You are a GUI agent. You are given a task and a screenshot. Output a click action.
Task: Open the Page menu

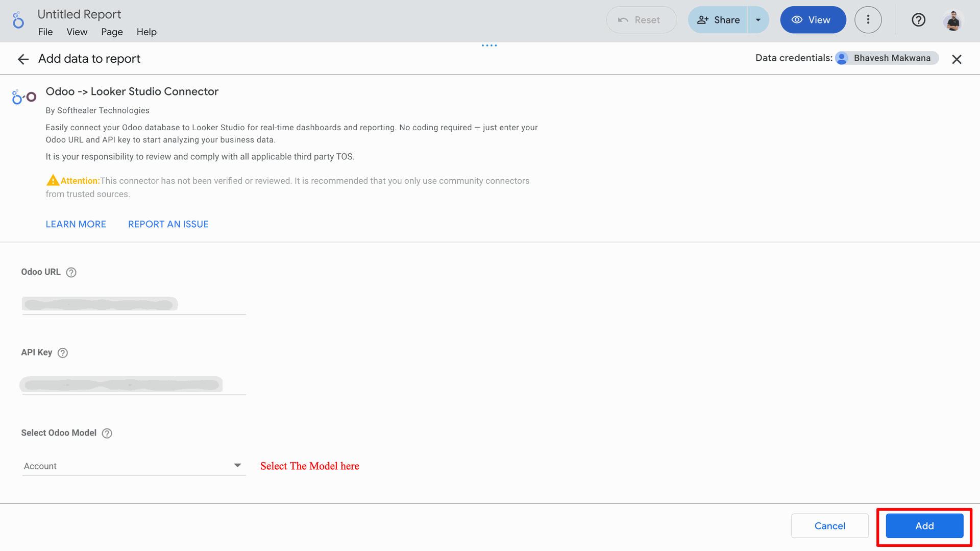pyautogui.click(x=112, y=32)
